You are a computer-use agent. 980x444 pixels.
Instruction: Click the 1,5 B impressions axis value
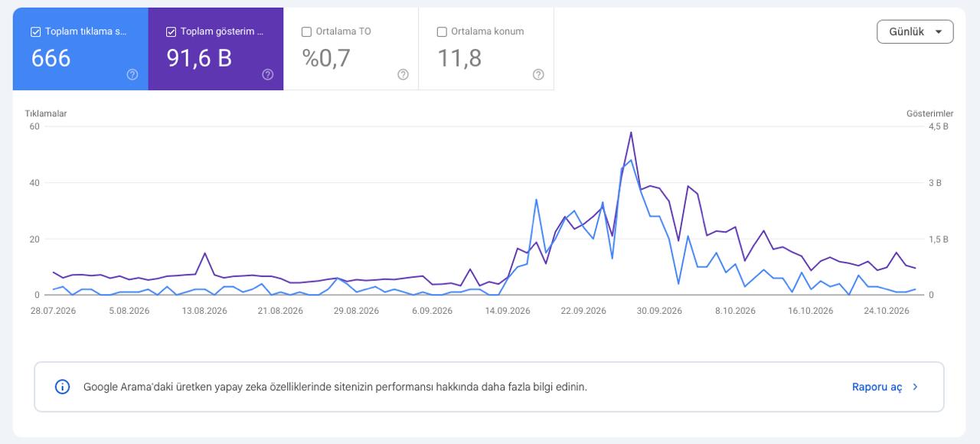coord(939,239)
